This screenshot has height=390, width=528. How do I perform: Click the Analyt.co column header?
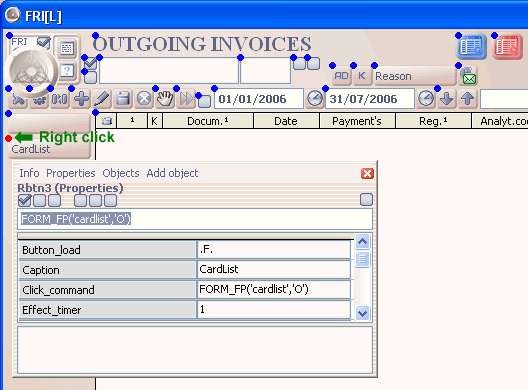pyautogui.click(x=500, y=121)
